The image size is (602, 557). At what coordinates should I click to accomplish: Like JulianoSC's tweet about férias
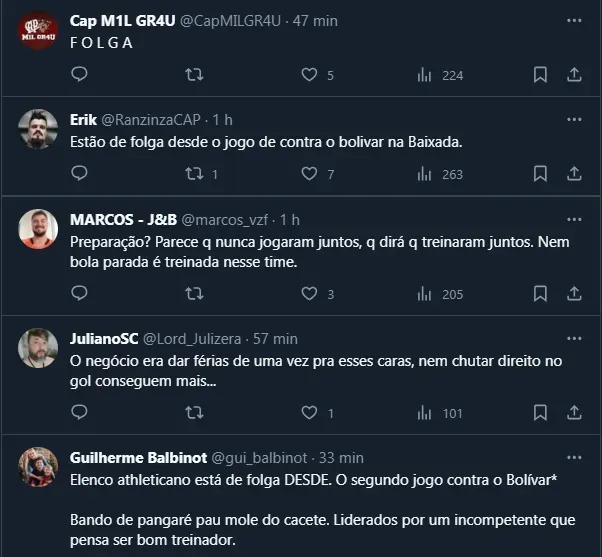(310, 413)
